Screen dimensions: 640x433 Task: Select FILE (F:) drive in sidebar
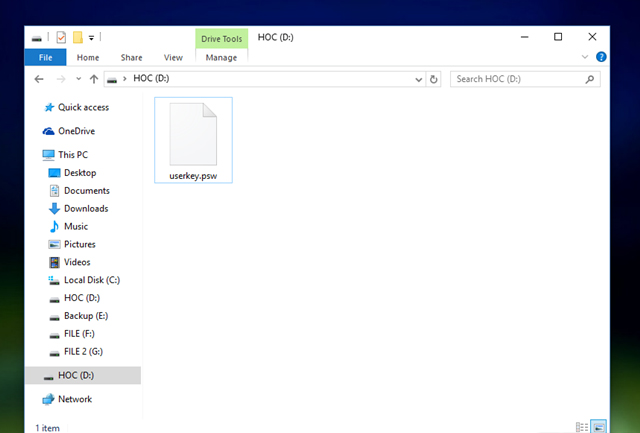(x=79, y=334)
